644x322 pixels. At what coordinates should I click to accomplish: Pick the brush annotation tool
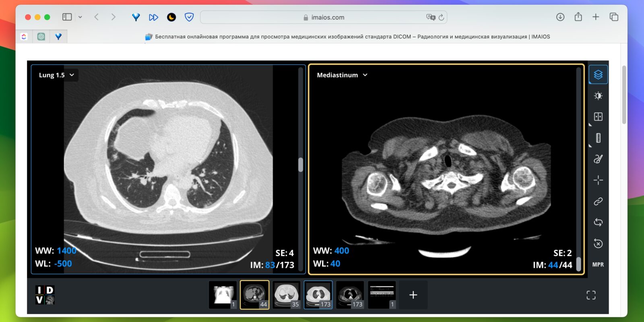click(598, 159)
